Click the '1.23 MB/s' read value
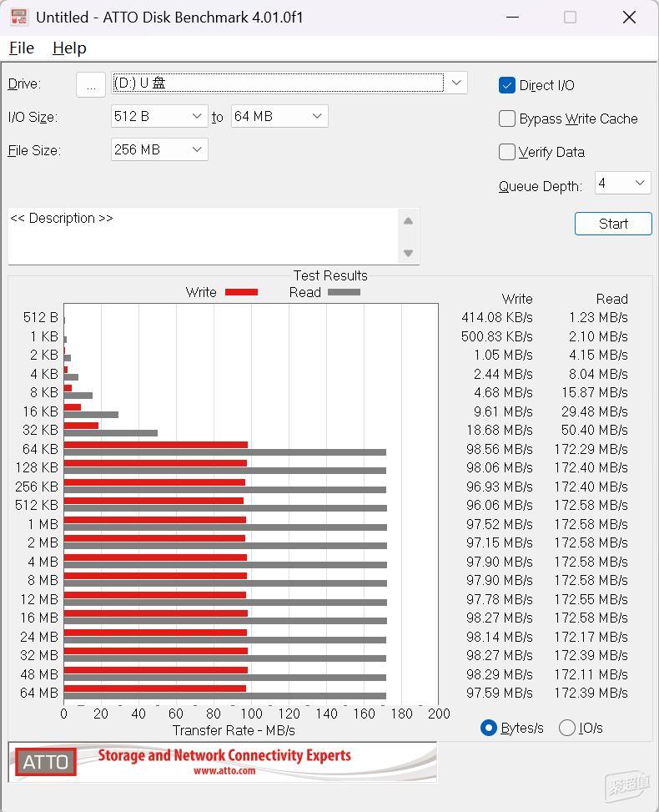 click(598, 317)
